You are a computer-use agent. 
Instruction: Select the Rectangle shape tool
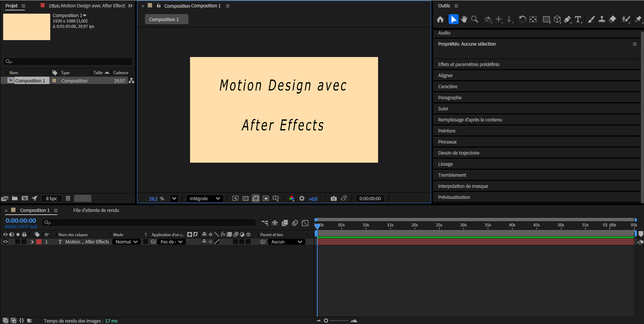point(546,19)
